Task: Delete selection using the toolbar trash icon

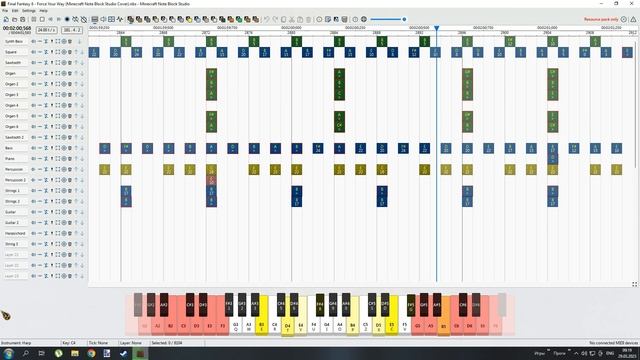Action: pyautogui.click(x=309, y=19)
